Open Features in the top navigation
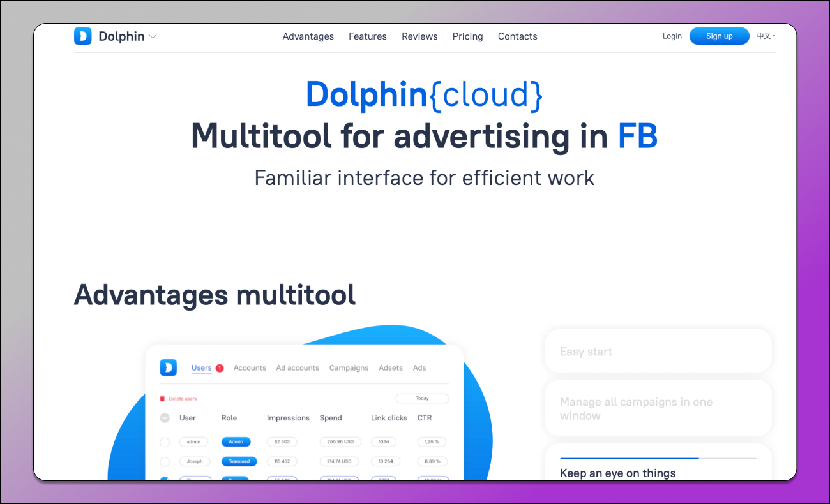 pos(368,36)
